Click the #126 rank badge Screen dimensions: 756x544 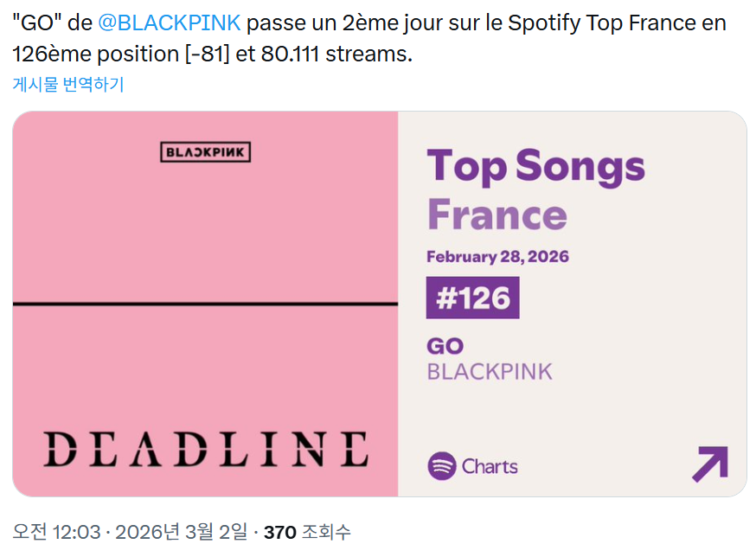pyautogui.click(x=472, y=298)
